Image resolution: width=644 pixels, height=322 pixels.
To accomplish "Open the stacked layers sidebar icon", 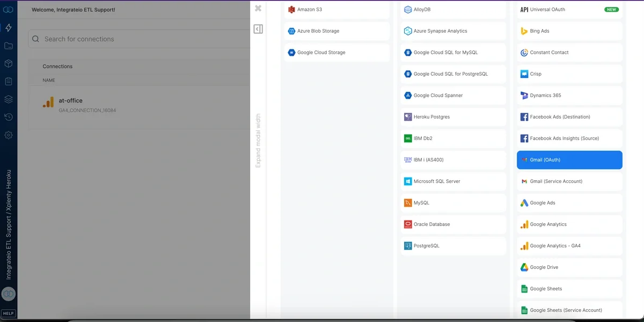I will [9, 99].
